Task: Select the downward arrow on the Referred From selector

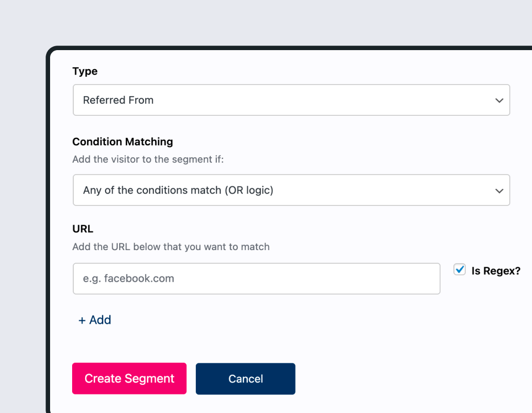Action: [499, 100]
